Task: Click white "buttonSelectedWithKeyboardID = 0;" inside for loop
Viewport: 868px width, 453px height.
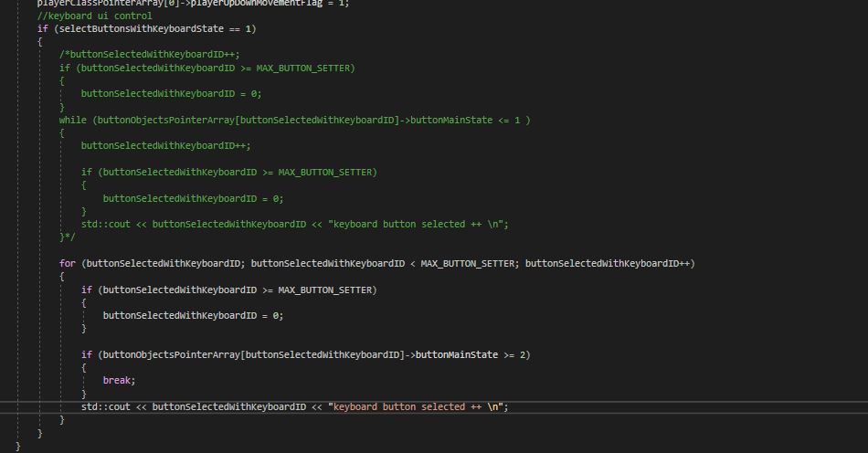Action: click(x=193, y=315)
